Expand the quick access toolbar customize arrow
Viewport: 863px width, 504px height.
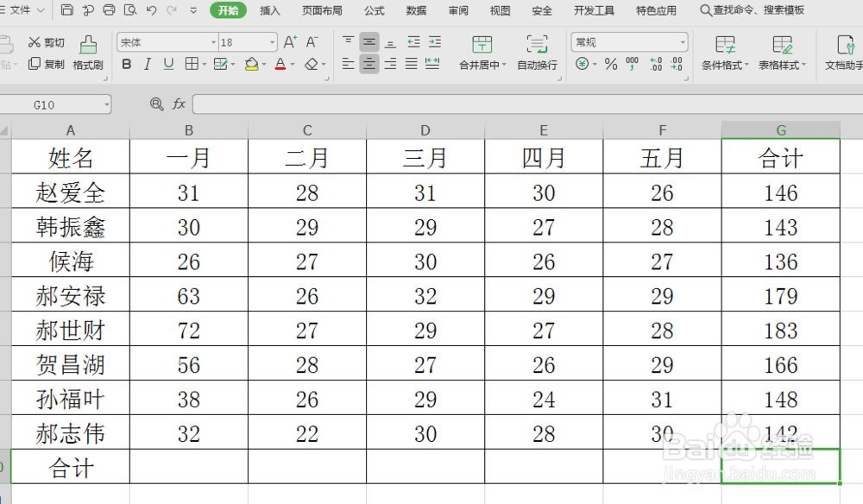point(193,10)
